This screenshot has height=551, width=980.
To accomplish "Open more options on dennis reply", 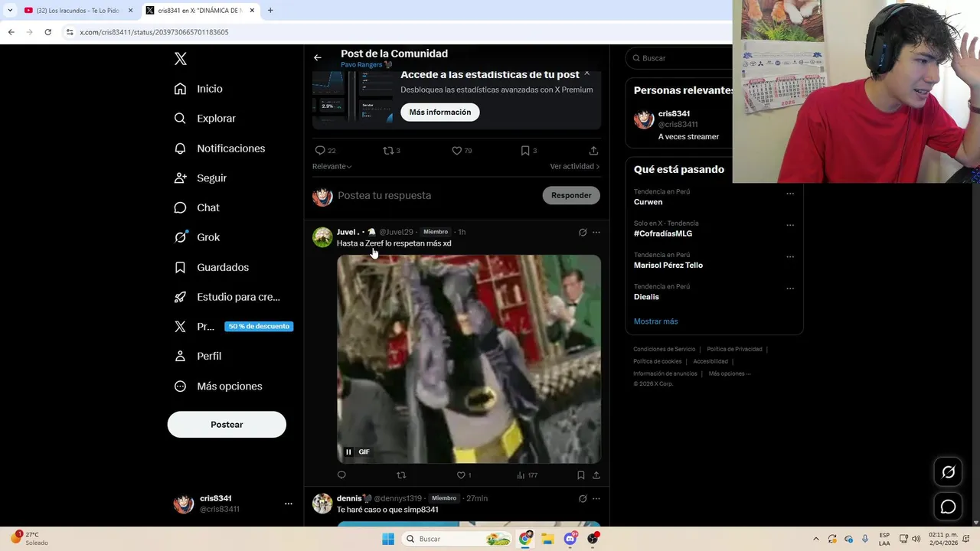I will click(596, 498).
